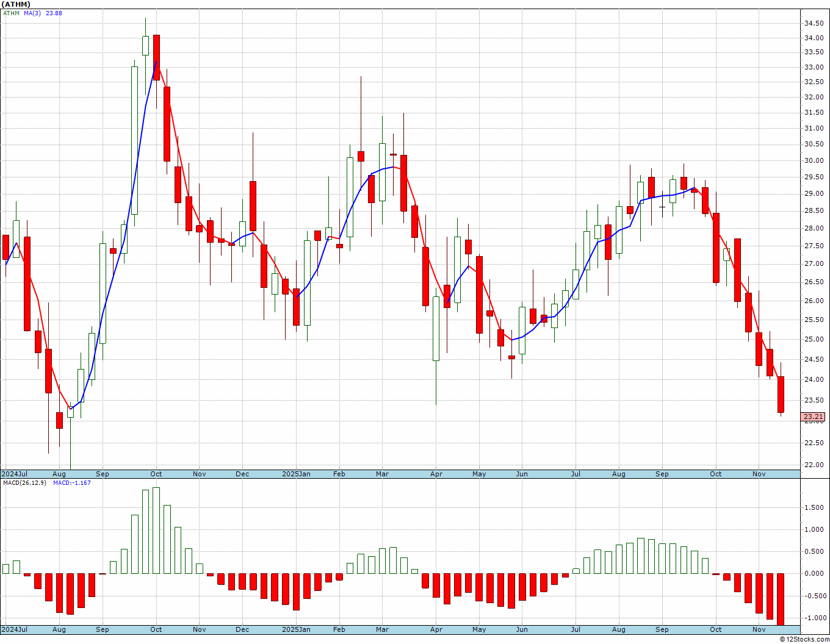
Task: Click the 34.00 price axis label
Action: click(813, 38)
